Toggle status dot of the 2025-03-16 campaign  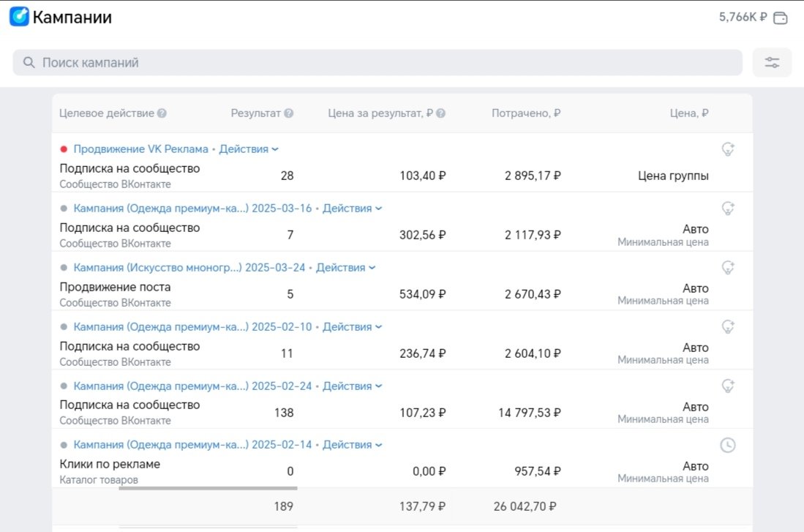pyautogui.click(x=64, y=209)
